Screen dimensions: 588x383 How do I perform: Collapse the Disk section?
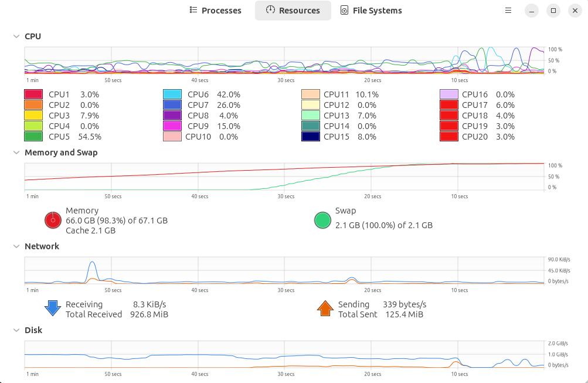tap(16, 330)
